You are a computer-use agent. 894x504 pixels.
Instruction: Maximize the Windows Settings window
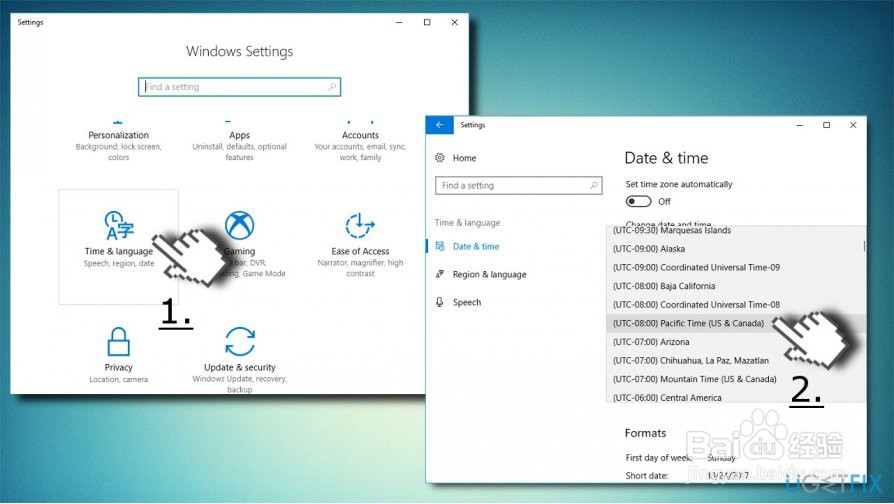427,22
